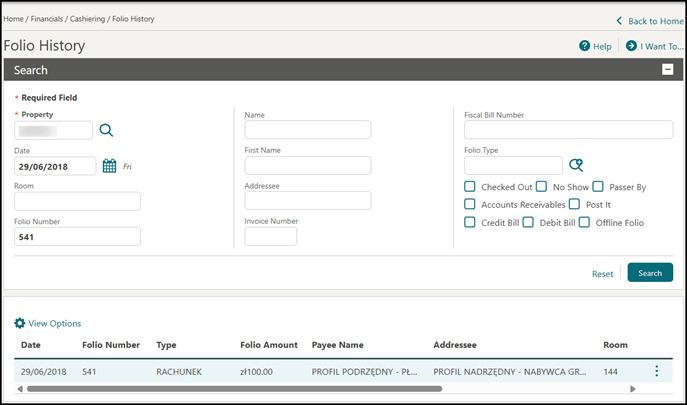
Task: Click the Folio Type input field
Action: pos(513,166)
